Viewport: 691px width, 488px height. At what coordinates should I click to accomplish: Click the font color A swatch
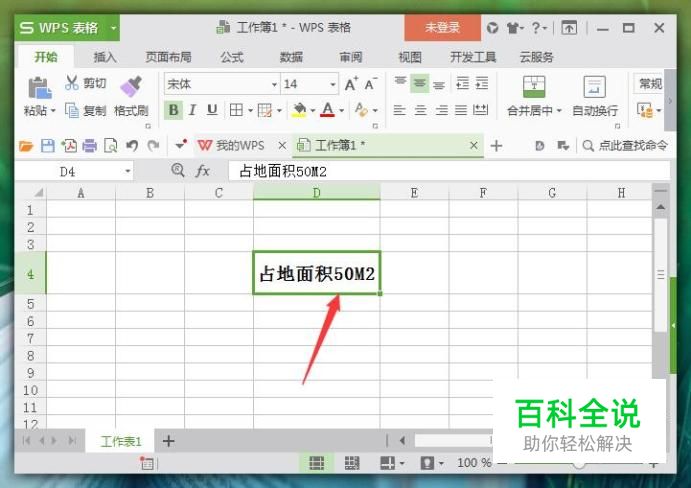coord(327,110)
